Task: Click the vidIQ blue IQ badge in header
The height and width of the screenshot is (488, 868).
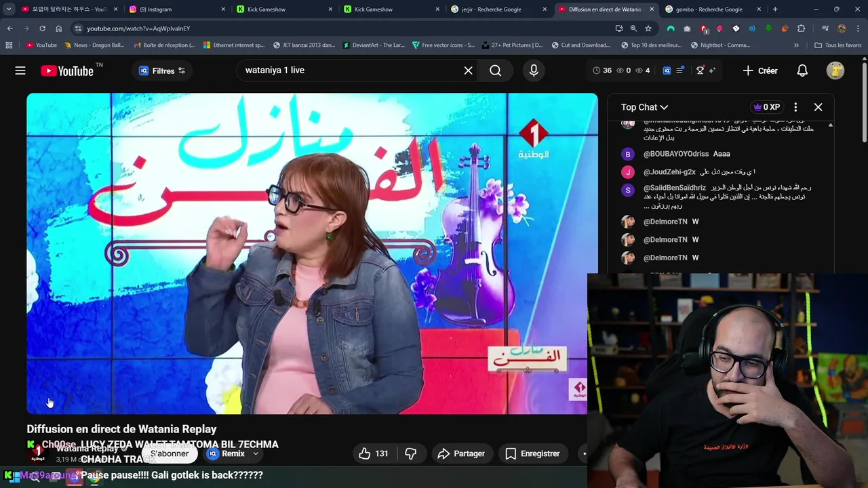Action: coord(667,70)
